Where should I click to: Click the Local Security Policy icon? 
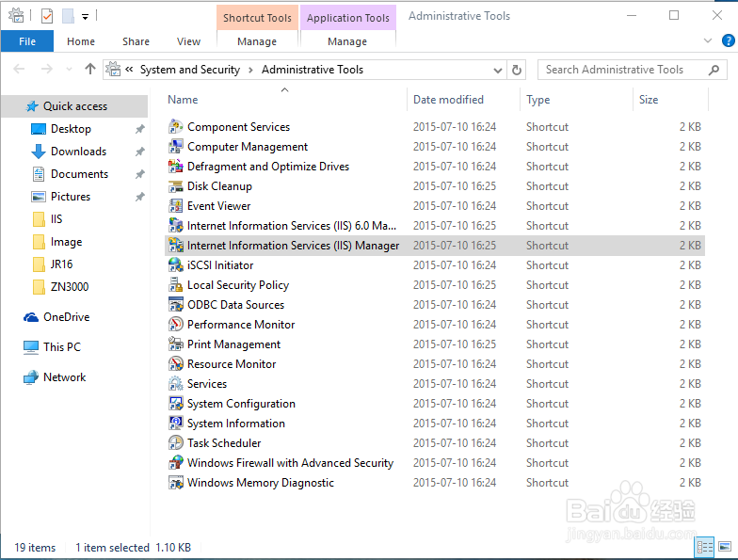pyautogui.click(x=175, y=284)
